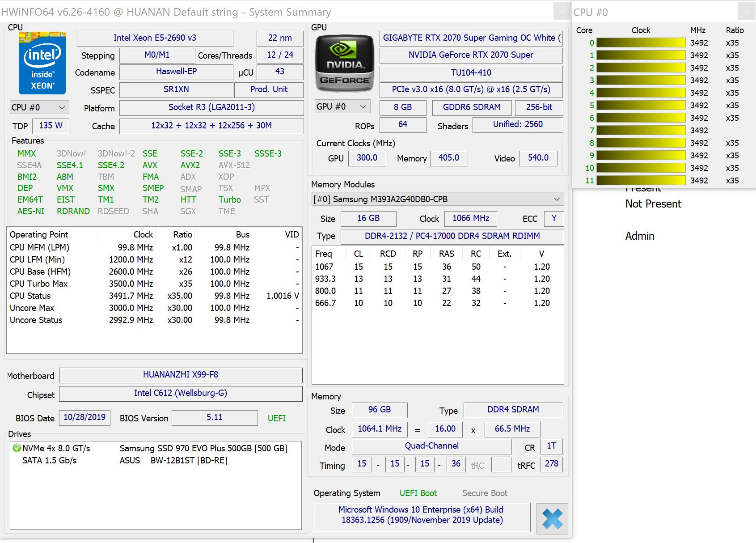Screen dimensions: 756x543
Task: Click the Unified: 2560 shaders field
Action: coord(518,124)
